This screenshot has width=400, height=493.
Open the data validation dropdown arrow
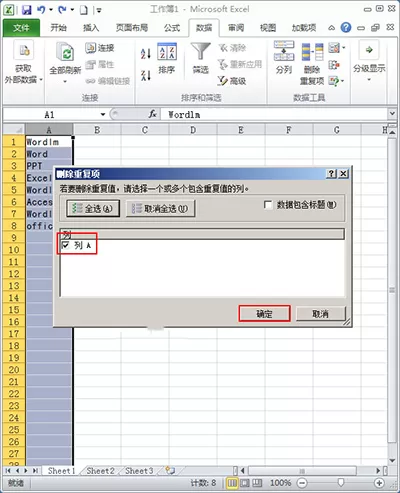pyautogui.click(x=343, y=48)
